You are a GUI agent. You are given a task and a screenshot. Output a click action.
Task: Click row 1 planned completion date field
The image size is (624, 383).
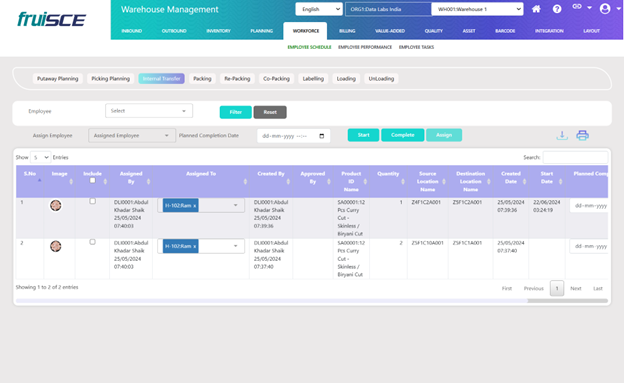pyautogui.click(x=589, y=206)
